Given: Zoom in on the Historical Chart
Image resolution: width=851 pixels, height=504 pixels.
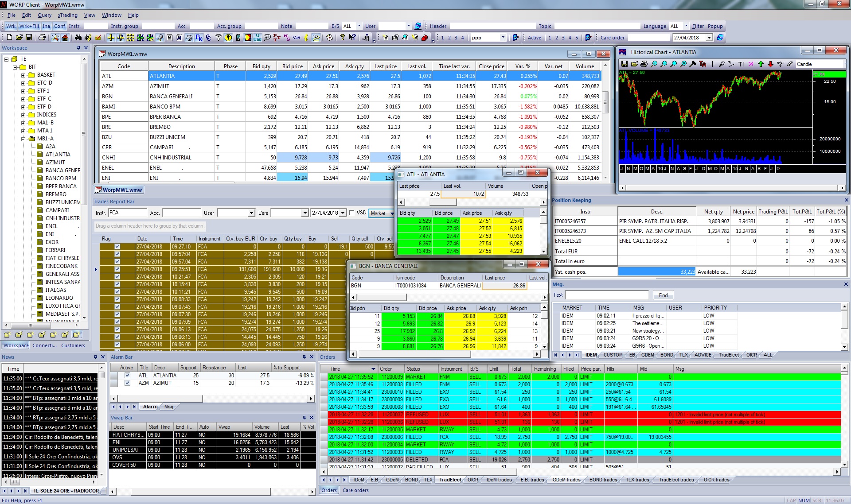Looking at the screenshot, I should (x=654, y=64).
